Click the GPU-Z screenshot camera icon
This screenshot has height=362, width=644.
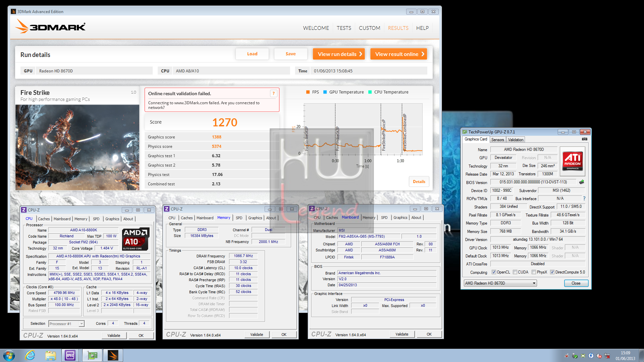(585, 139)
